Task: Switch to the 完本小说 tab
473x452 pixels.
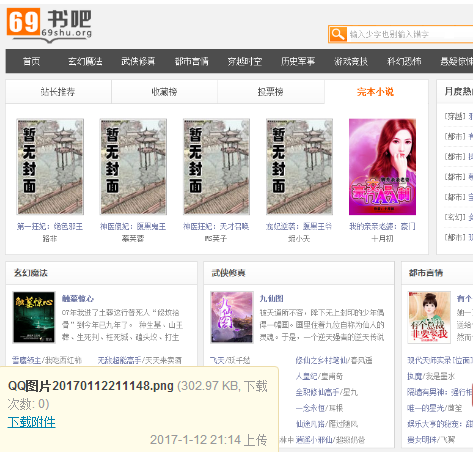Action: (376, 92)
